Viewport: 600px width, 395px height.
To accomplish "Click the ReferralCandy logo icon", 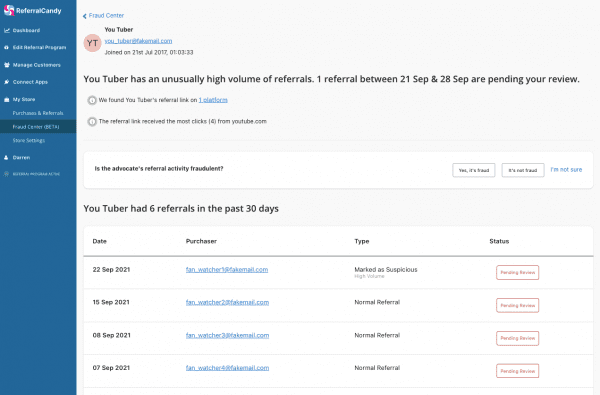I will (9, 11).
